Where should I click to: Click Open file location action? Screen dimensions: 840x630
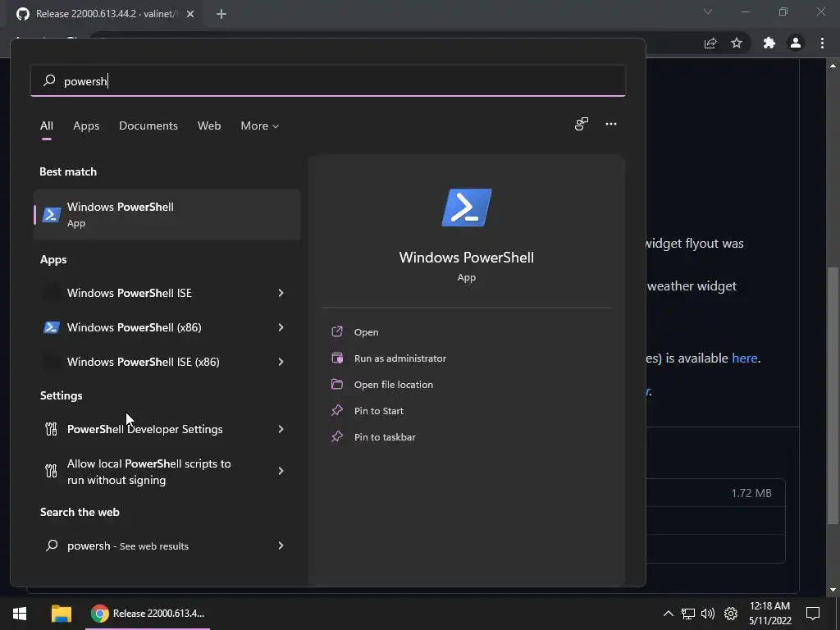[394, 385]
